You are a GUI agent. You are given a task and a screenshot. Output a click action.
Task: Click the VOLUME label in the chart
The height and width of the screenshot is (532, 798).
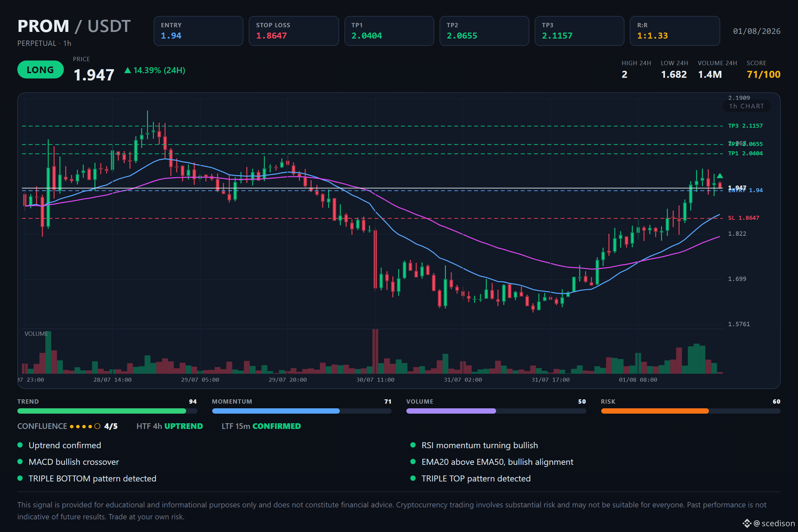point(36,334)
